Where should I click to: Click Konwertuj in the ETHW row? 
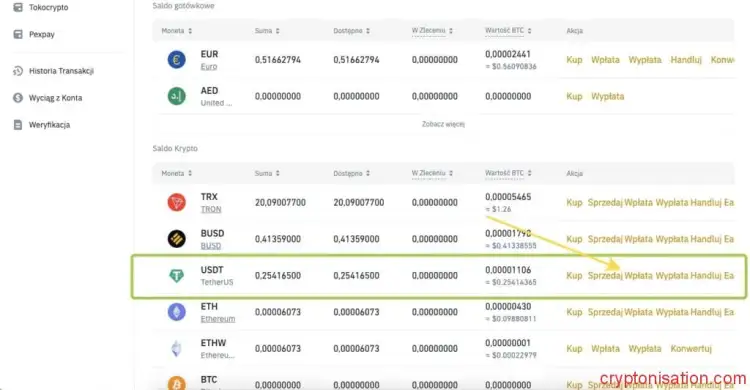click(x=691, y=348)
